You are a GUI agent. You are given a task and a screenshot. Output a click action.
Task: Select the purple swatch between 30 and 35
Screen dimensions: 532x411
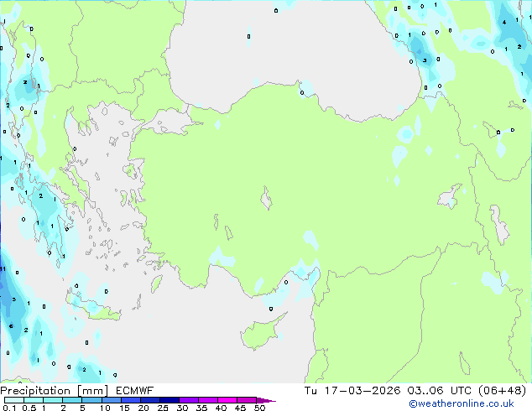click(188, 400)
